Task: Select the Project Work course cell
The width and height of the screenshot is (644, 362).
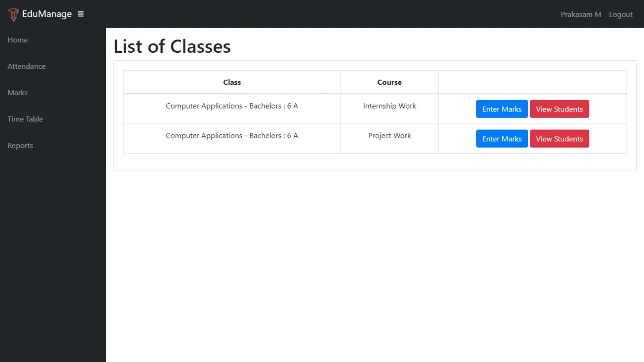Action: (x=389, y=136)
